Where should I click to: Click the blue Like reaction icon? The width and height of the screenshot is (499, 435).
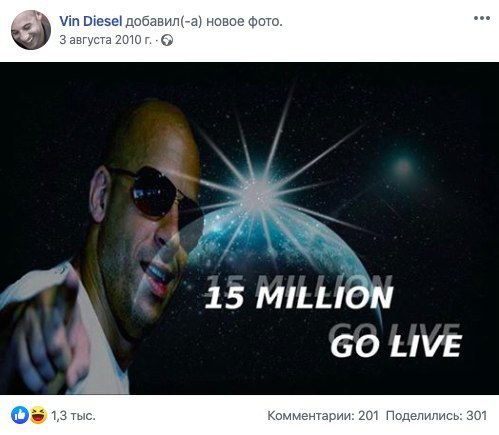pyautogui.click(x=20, y=415)
